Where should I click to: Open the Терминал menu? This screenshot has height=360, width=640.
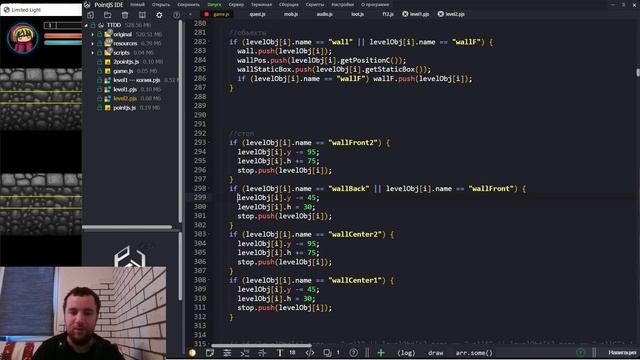(261, 4)
